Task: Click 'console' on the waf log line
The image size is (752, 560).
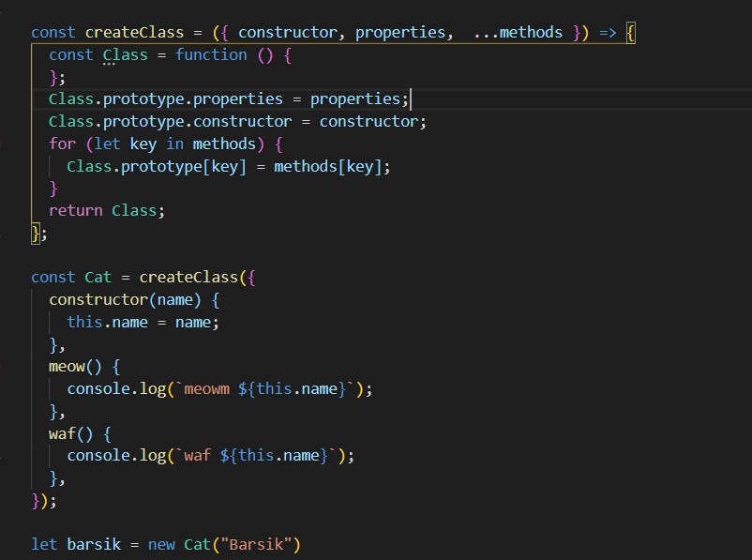Action: (98, 455)
